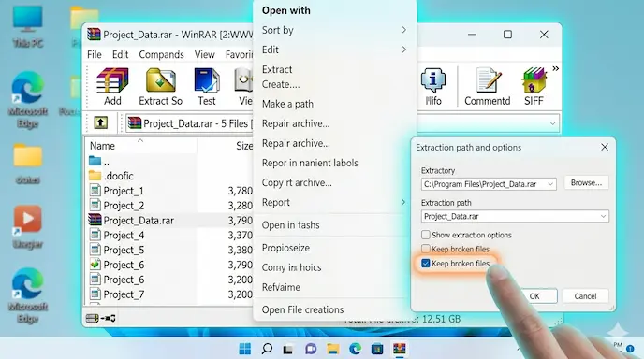Select the Project_5 file
The image size is (644, 359).
click(x=169, y=250)
